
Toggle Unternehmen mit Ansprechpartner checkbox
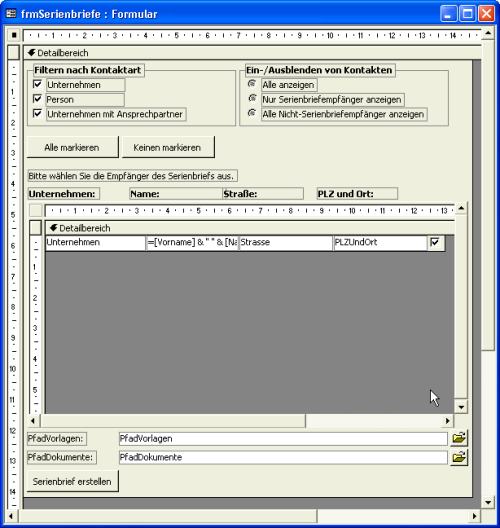[37, 114]
